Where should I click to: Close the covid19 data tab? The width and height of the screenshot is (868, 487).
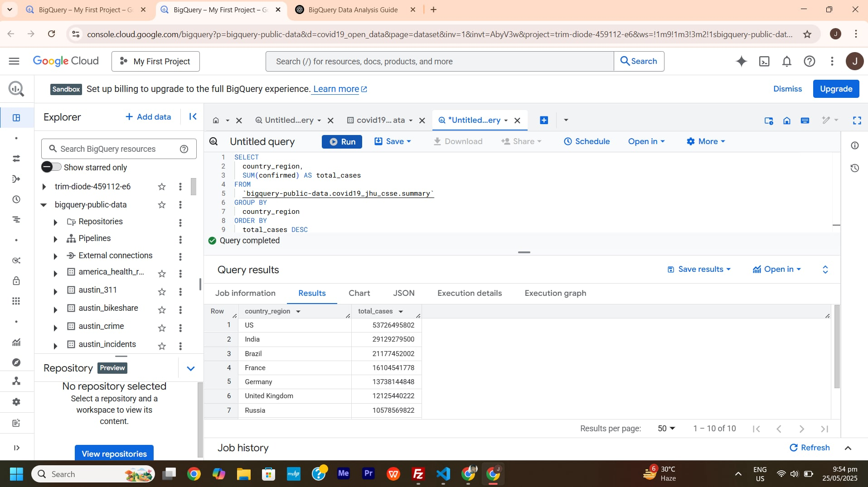point(422,121)
